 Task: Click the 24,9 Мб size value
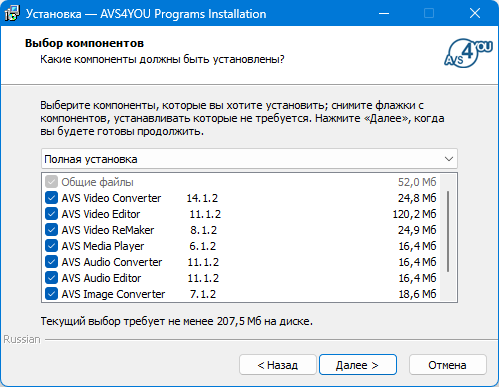[417, 230]
